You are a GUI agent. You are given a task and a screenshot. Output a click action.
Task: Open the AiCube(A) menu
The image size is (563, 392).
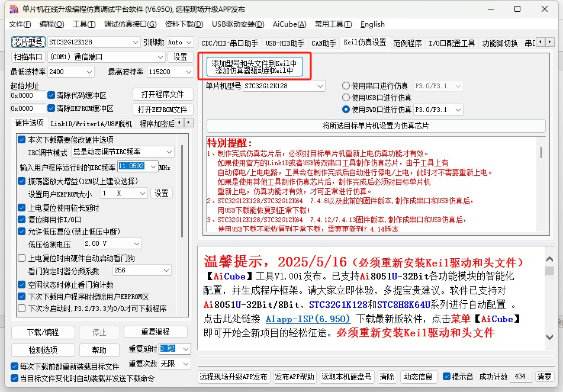click(x=289, y=24)
